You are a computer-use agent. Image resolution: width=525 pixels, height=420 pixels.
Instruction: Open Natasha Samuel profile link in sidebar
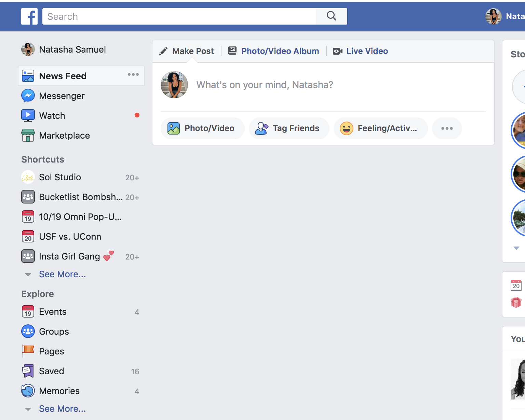[72, 50]
